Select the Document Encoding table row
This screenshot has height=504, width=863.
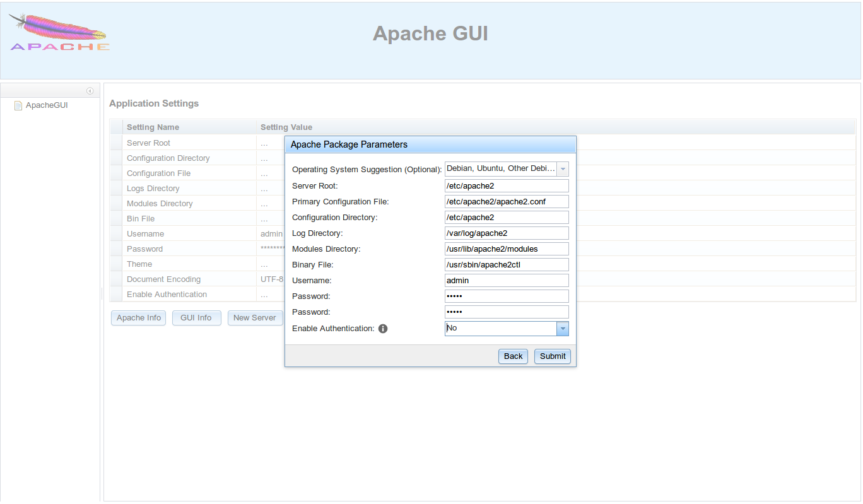[483, 279]
